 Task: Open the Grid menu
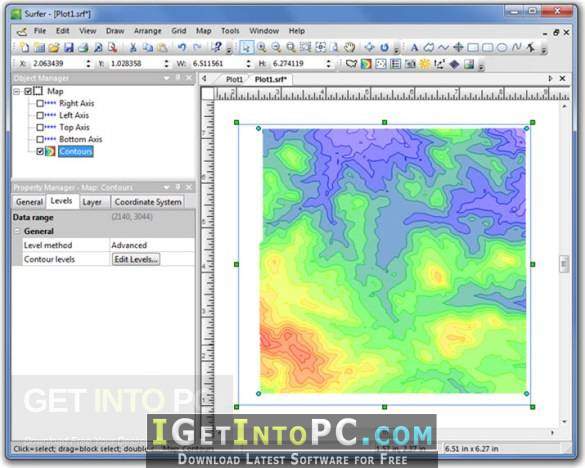179,31
